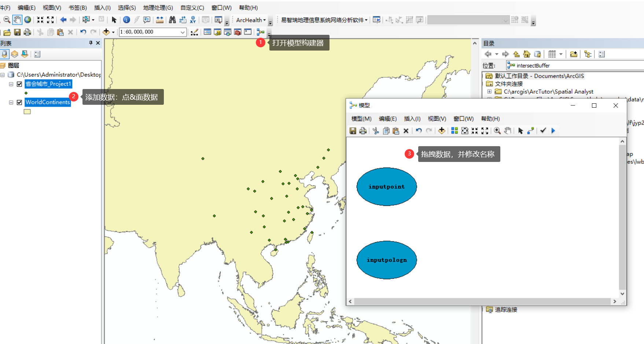The image size is (644, 344).
Task: Open the XY coordinates (Go To XY) tool
Action: (x=192, y=20)
